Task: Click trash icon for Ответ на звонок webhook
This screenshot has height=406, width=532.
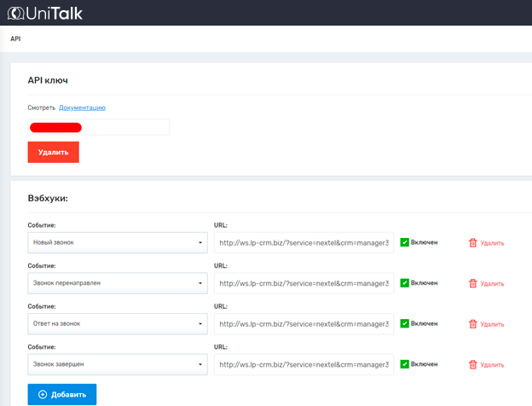Action: coord(473,324)
